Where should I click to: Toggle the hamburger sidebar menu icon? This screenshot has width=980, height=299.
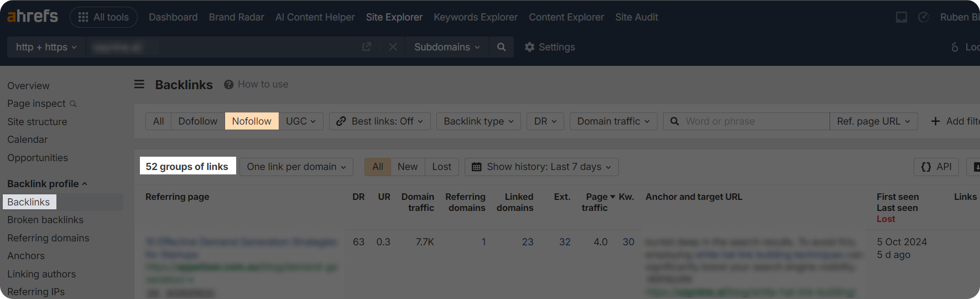pos(139,84)
